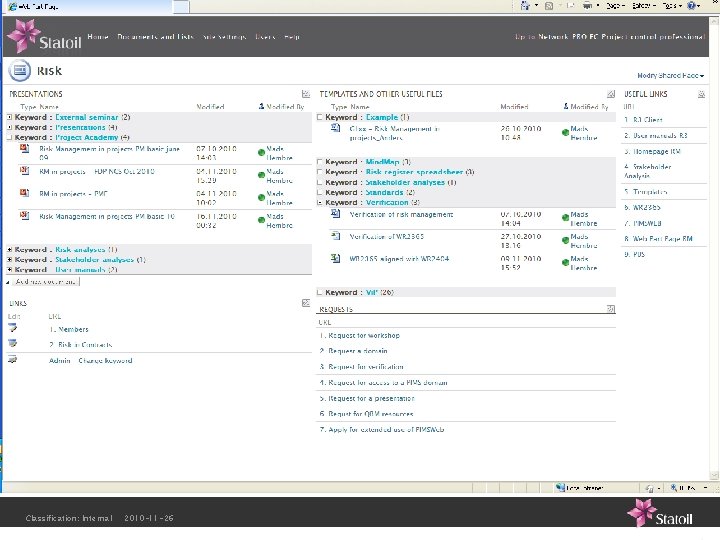The image size is (720, 540).
Task: Open browser Page menu
Action: (615, 6)
